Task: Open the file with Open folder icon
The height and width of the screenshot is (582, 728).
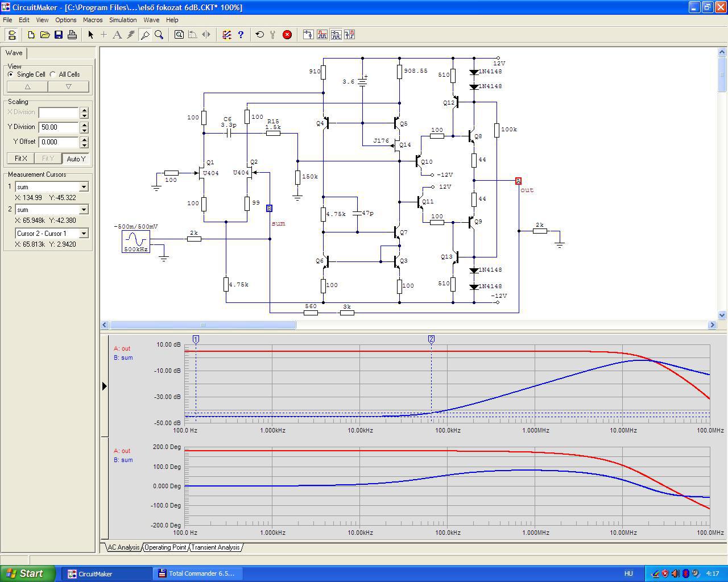Action: (45, 35)
